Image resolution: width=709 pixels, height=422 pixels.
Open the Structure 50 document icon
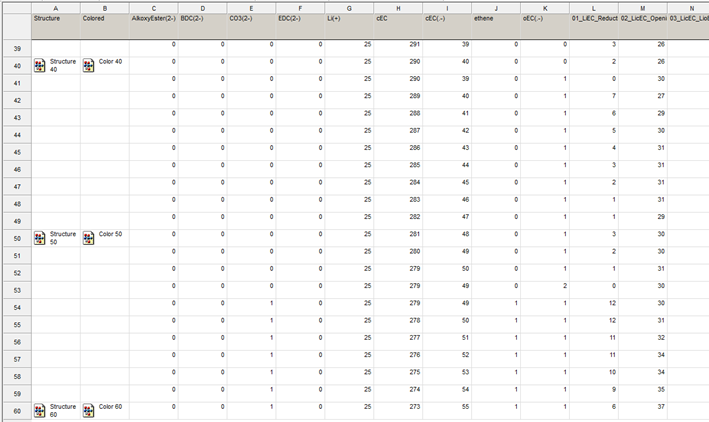pos(40,238)
